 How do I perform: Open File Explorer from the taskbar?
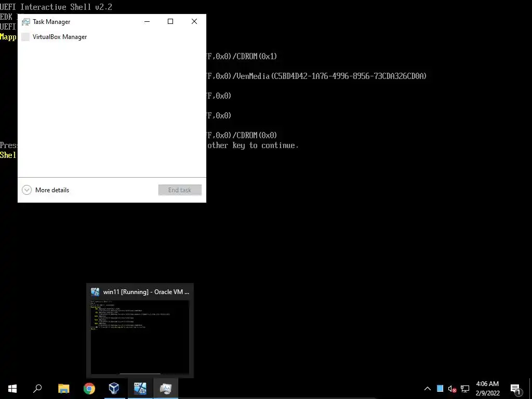point(63,389)
